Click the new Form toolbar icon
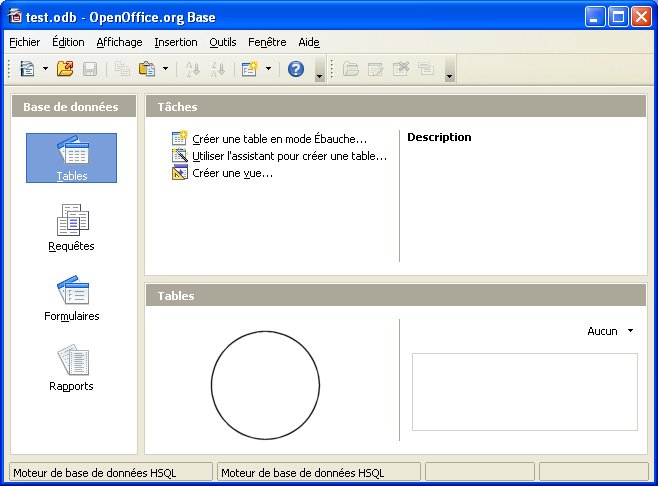This screenshot has width=658, height=486. [250, 69]
